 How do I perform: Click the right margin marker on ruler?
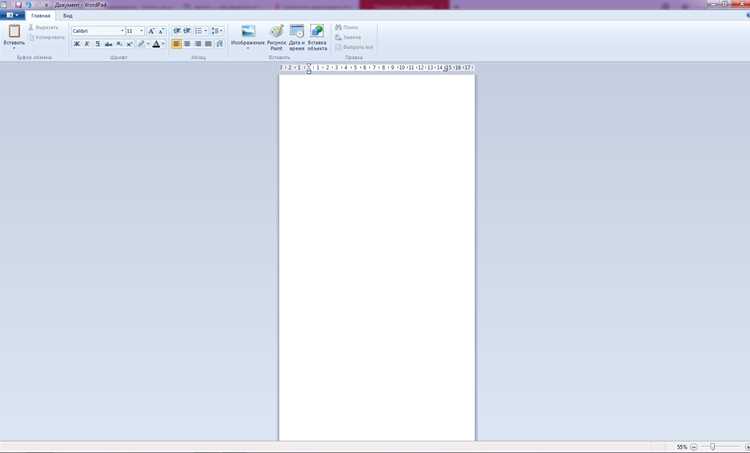[x=446, y=69]
